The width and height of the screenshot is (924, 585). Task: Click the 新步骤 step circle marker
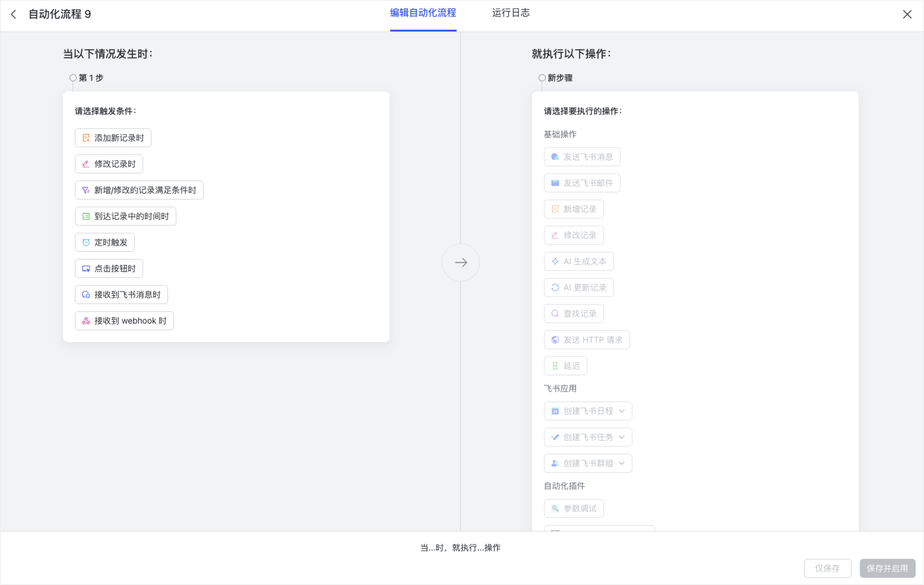pyautogui.click(x=542, y=78)
